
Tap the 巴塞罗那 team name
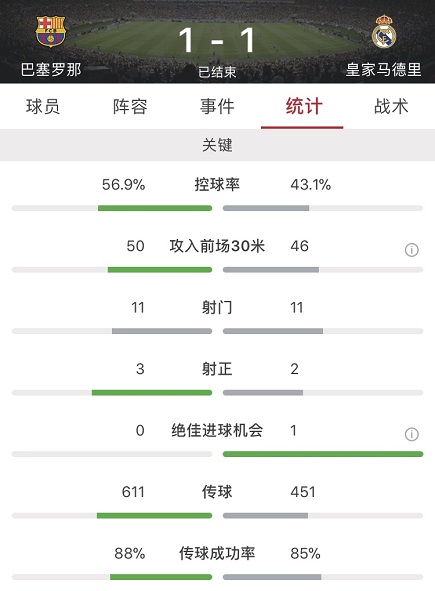point(51,70)
